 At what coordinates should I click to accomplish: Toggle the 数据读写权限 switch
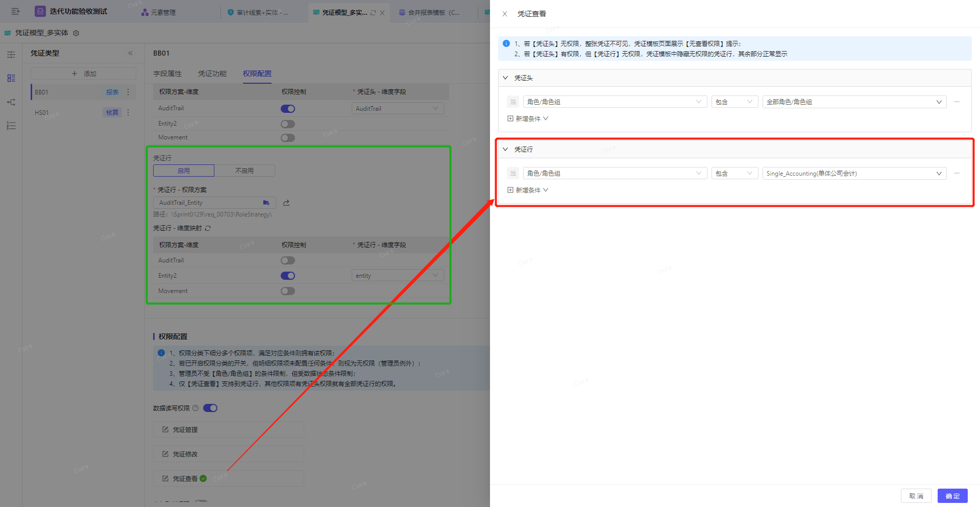click(210, 408)
